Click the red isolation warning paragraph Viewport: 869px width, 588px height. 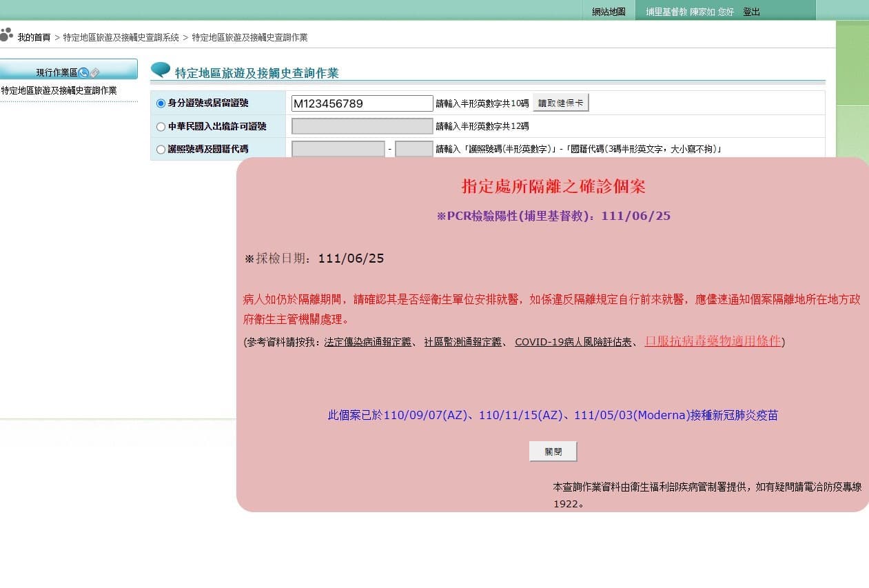coord(551,310)
